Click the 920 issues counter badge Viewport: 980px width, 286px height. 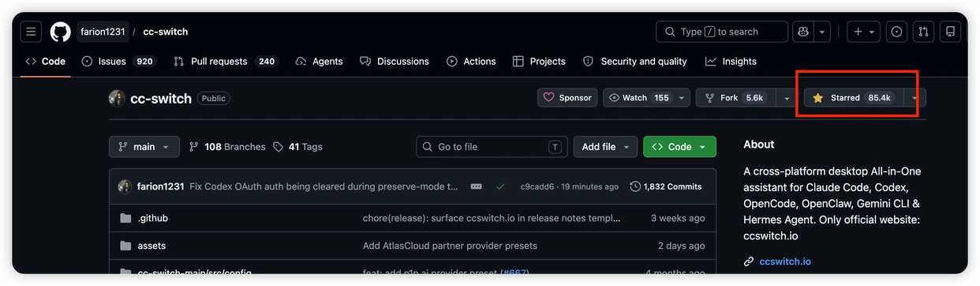144,61
